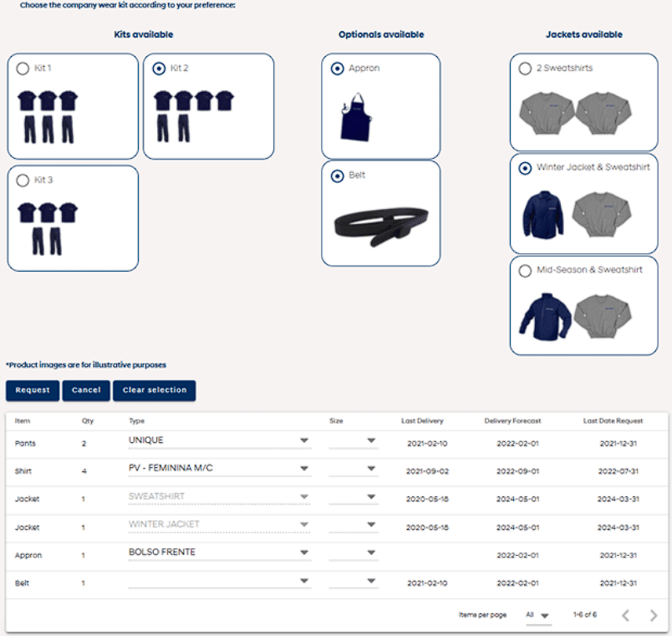The width and height of the screenshot is (672, 636).
Task: Click Shirt last delivery date 2021-09-02
Action: pos(427,471)
